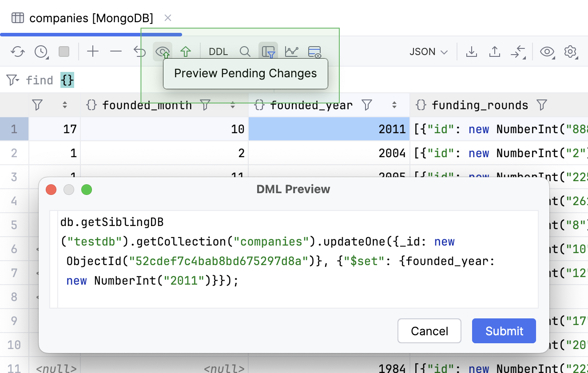The image size is (588, 373).
Task: Open the DDL script view
Action: click(x=218, y=52)
